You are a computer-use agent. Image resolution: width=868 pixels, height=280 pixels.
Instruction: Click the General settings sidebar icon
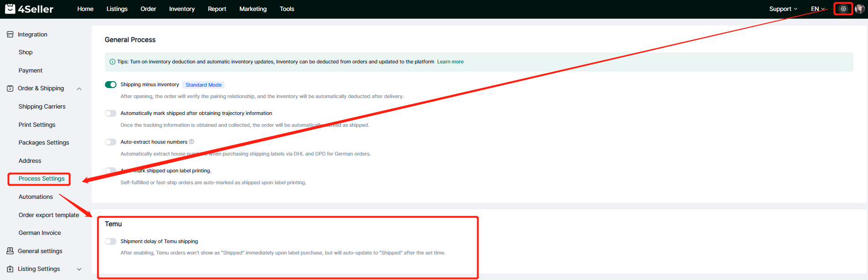tap(10, 251)
